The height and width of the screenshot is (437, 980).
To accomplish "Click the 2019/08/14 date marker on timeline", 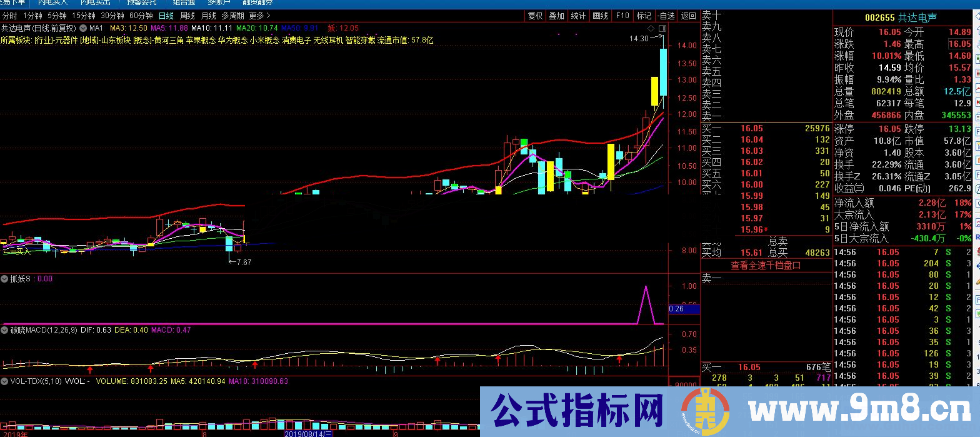I will [309, 433].
